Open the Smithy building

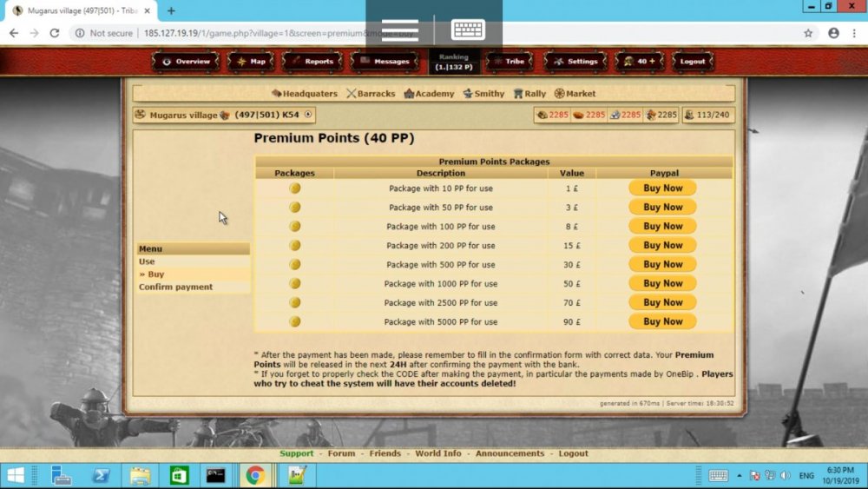tap(483, 94)
